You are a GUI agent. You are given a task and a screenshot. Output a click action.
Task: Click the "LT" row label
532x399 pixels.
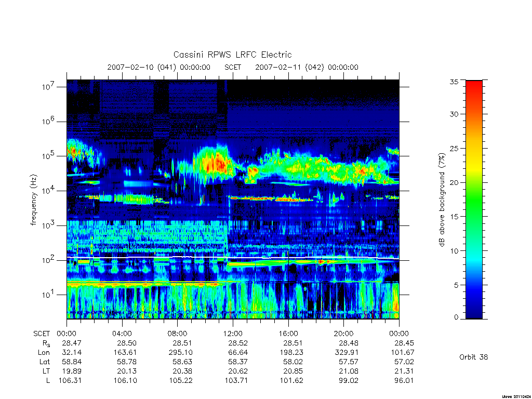pyautogui.click(x=46, y=371)
